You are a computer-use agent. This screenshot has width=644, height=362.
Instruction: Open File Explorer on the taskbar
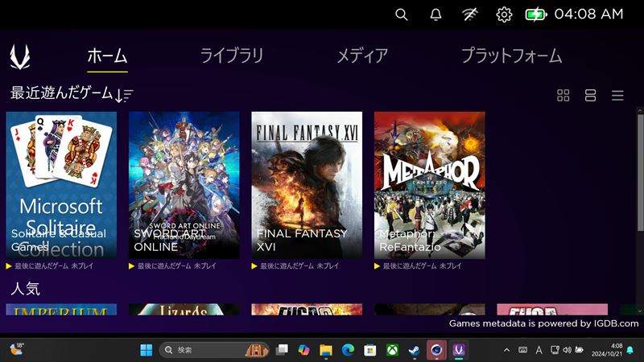point(326,350)
